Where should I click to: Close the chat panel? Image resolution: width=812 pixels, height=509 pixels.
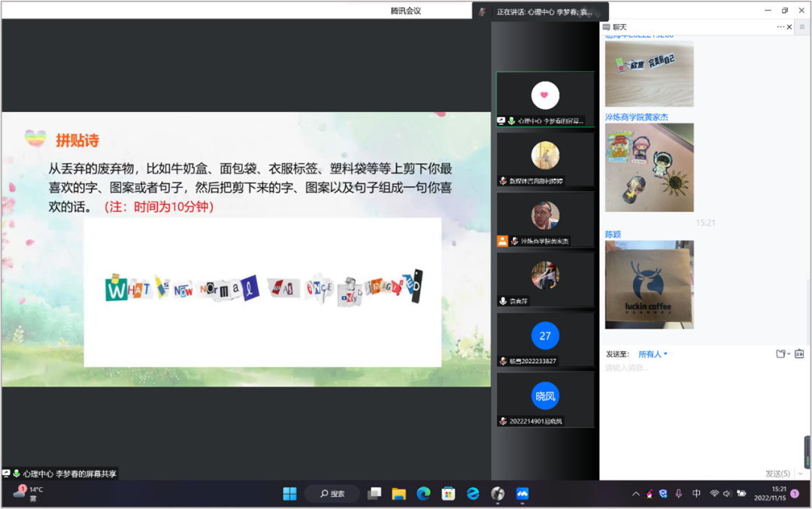pos(789,27)
